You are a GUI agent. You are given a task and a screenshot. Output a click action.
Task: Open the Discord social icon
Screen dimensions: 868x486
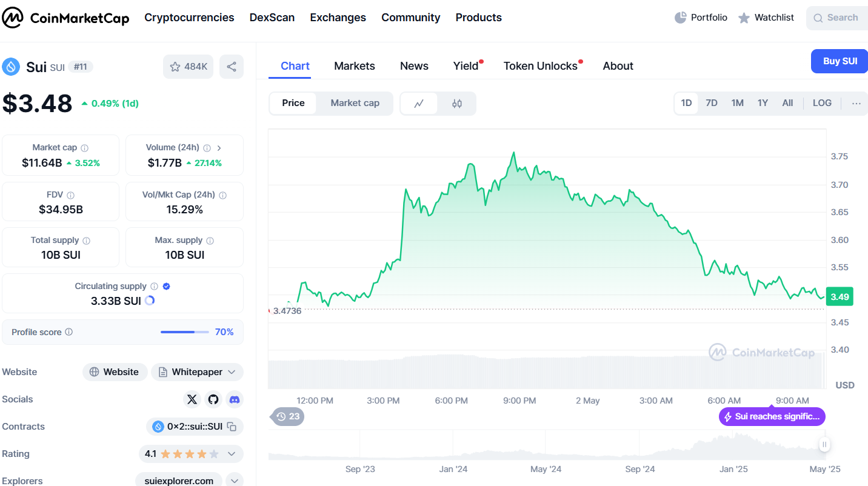234,399
